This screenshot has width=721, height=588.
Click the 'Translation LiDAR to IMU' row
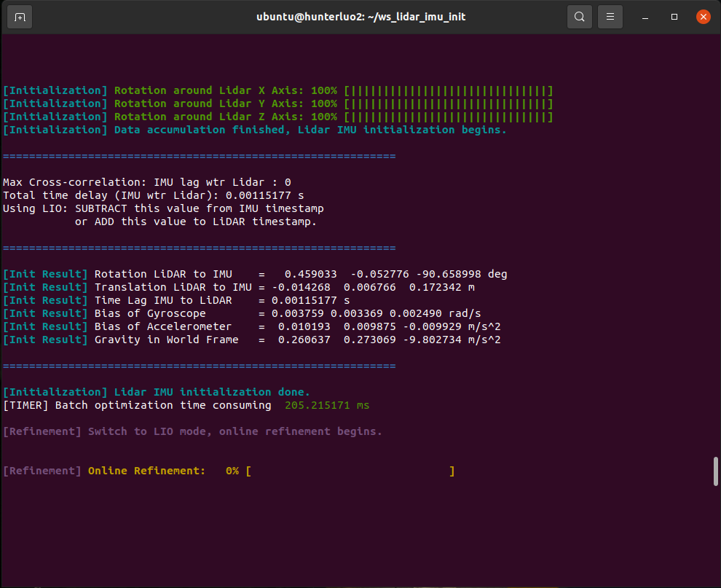239,288
